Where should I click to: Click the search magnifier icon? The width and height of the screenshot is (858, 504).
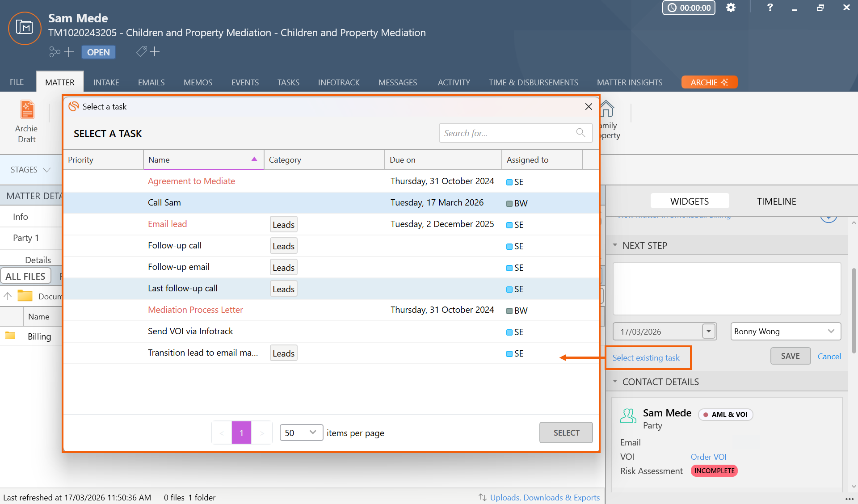(580, 133)
